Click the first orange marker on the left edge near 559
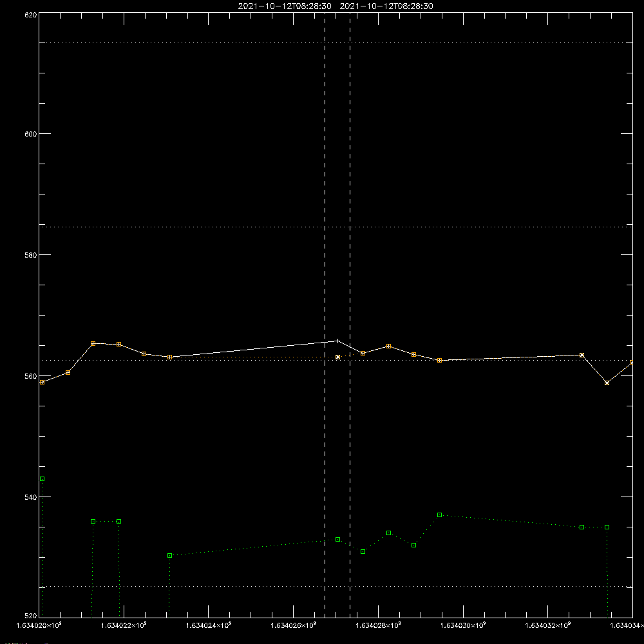Screen dimensions: 644x644 point(42,383)
